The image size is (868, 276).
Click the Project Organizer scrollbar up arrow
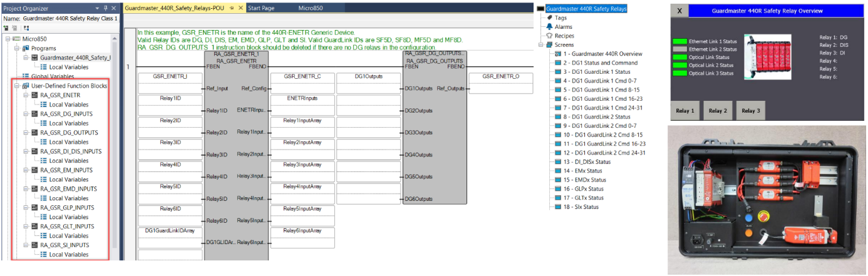pyautogui.click(x=115, y=38)
